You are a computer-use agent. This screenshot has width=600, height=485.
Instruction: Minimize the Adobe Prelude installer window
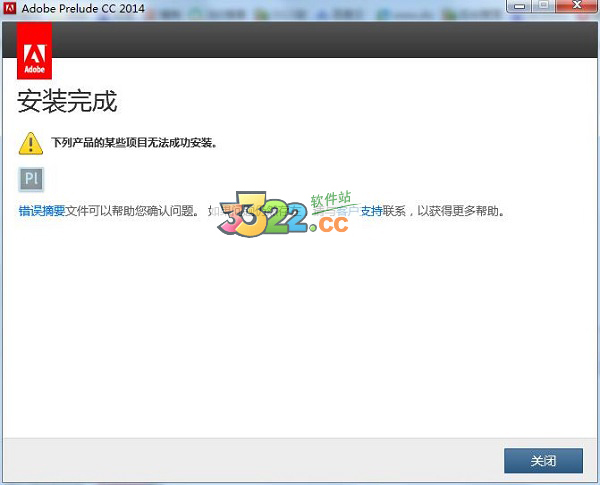[x=519, y=6]
